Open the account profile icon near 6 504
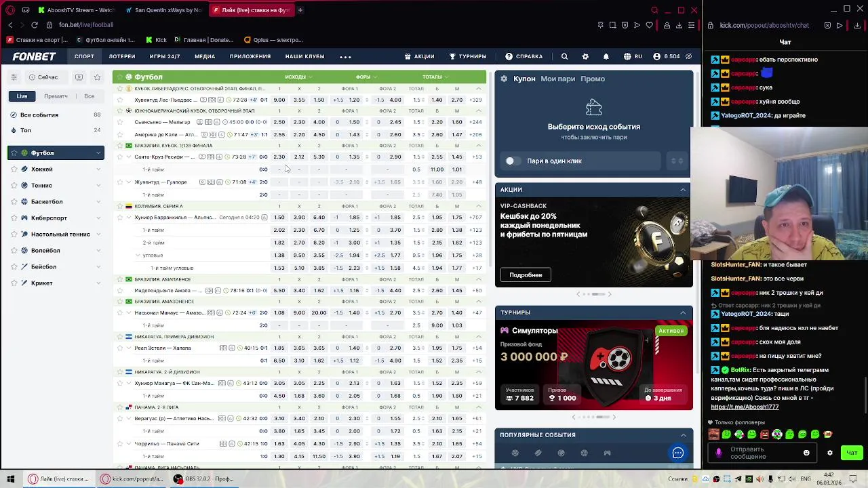This screenshot has height=488, width=868. coord(656,56)
